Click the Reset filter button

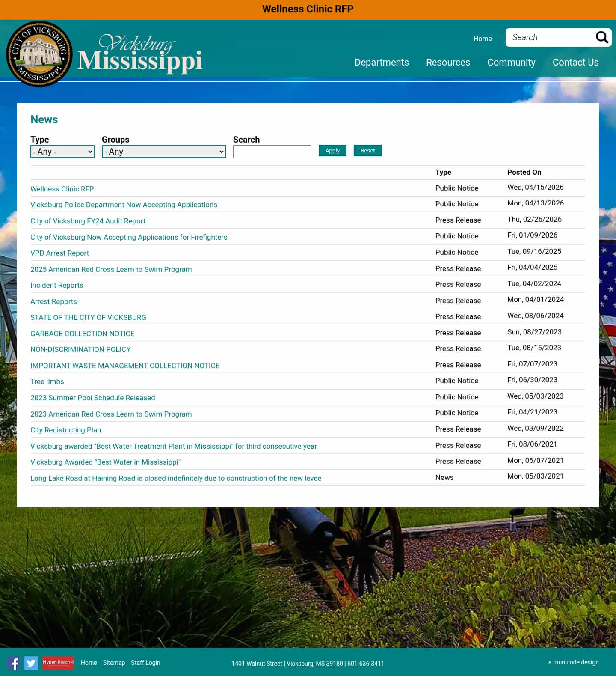367,151
